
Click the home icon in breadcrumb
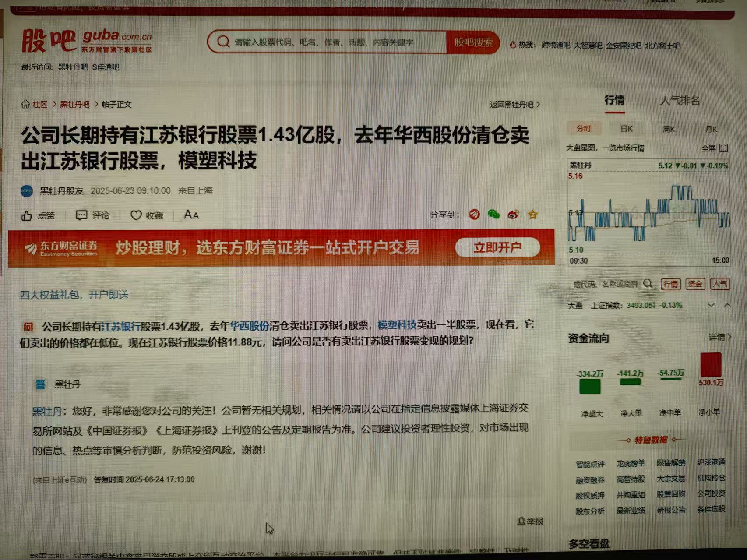25,104
